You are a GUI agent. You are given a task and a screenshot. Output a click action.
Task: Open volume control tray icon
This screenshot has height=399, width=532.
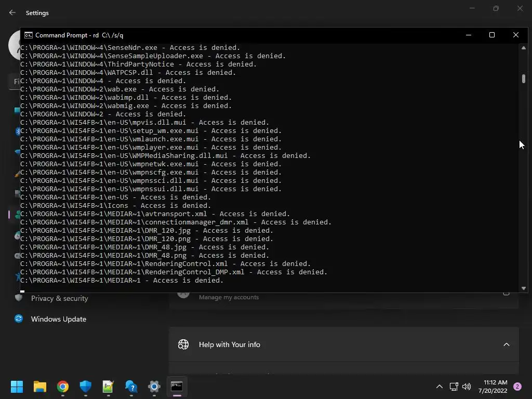pos(467,387)
